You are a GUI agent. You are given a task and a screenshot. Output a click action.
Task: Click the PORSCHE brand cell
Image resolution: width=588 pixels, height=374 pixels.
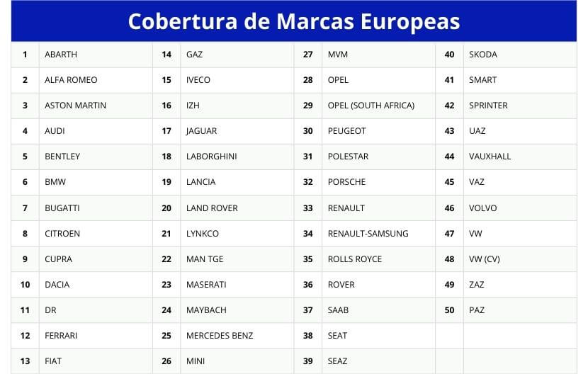(346, 182)
